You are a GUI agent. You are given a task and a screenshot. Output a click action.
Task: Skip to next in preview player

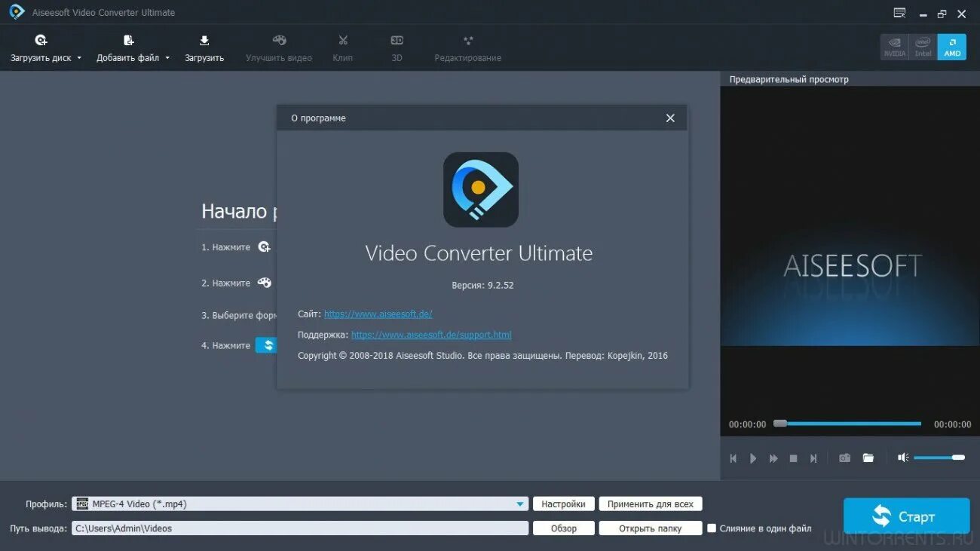tap(813, 458)
